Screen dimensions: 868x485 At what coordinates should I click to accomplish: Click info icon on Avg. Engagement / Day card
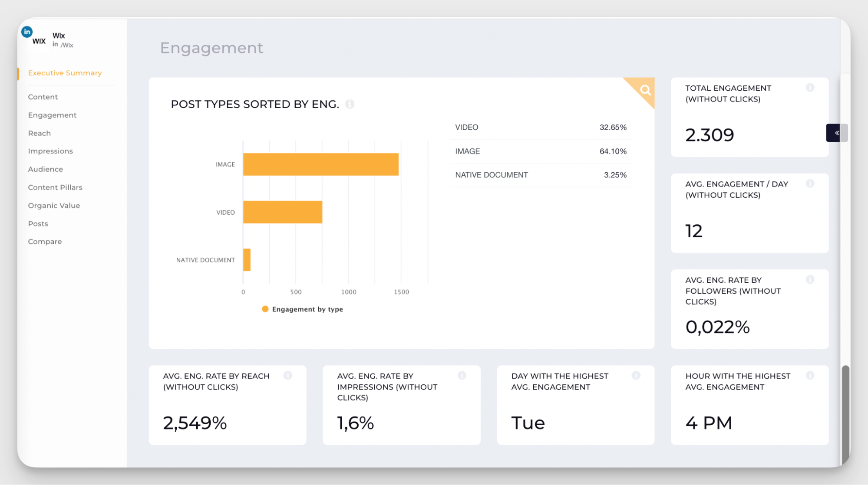pos(810,184)
